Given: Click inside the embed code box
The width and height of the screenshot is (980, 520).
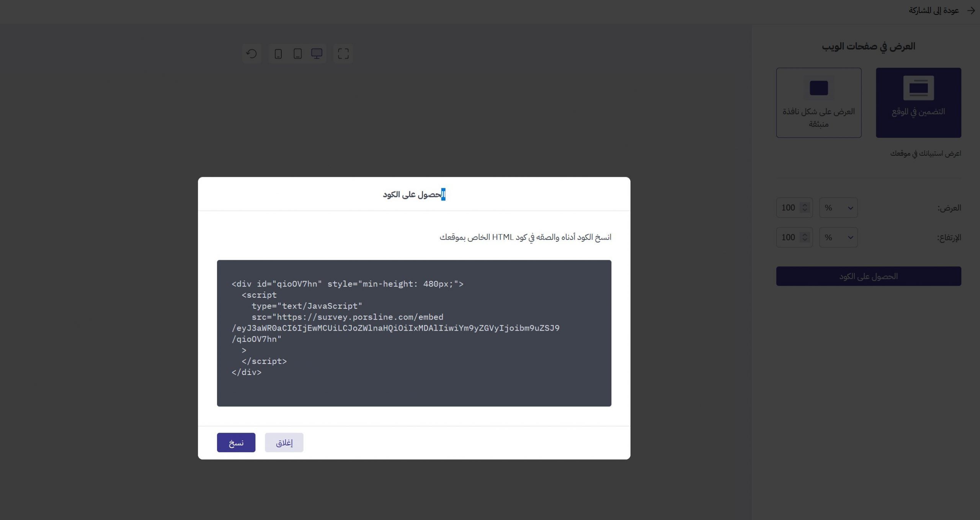Looking at the screenshot, I should pos(414,333).
